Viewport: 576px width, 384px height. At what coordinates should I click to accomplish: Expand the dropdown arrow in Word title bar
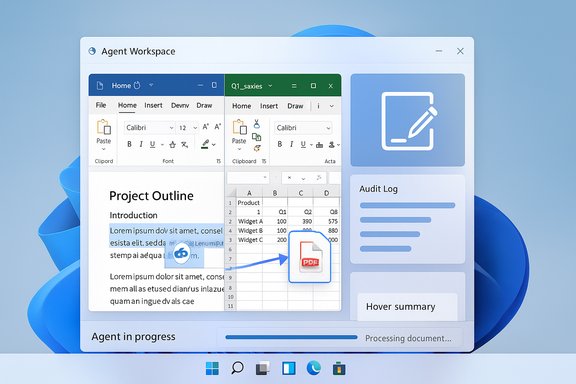[151, 85]
